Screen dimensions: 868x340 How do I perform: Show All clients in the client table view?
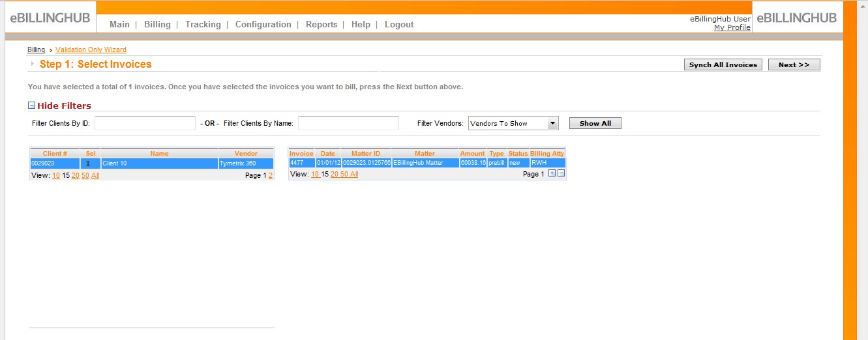point(95,176)
